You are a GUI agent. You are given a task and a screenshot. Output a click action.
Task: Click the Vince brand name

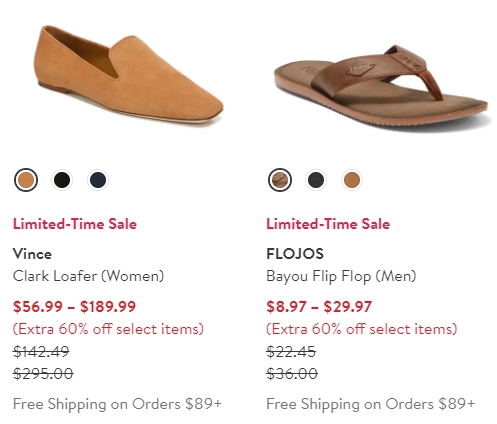32,254
